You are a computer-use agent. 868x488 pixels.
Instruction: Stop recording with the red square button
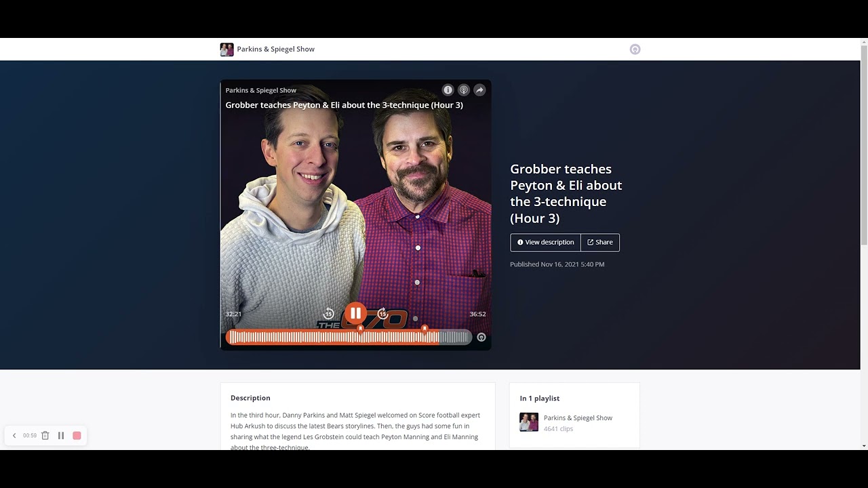77,436
